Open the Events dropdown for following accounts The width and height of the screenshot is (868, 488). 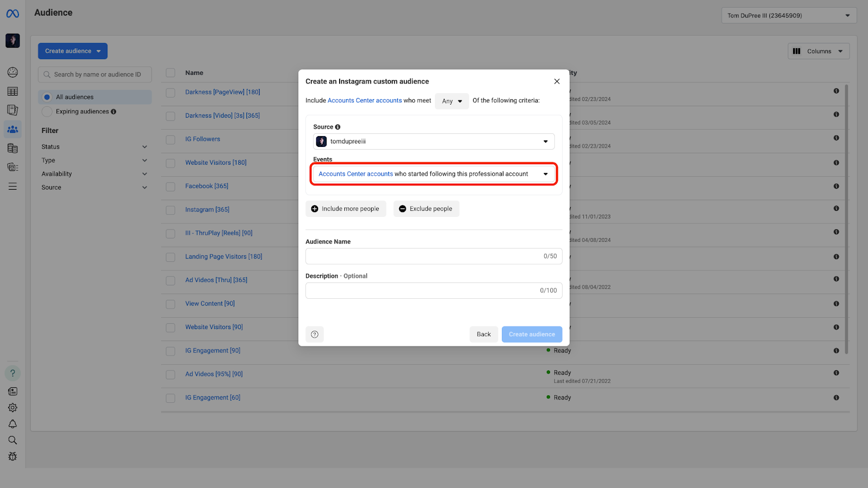click(x=434, y=174)
